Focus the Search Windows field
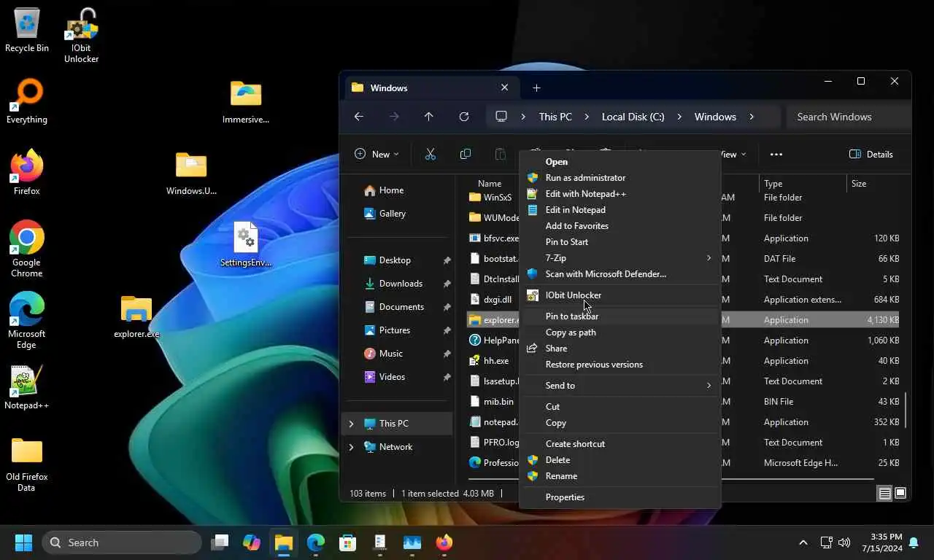Image resolution: width=934 pixels, height=560 pixels. pyautogui.click(x=849, y=117)
